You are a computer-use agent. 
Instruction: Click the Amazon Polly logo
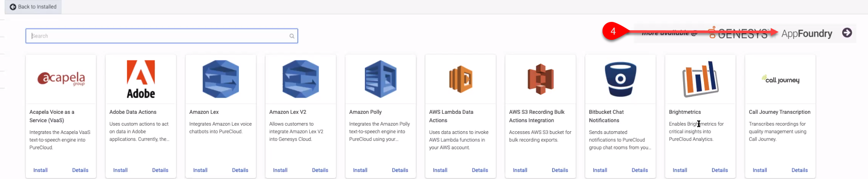(x=381, y=79)
